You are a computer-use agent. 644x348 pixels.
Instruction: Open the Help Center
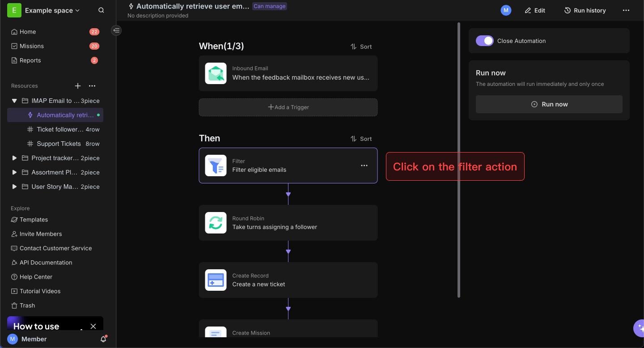pos(32,277)
